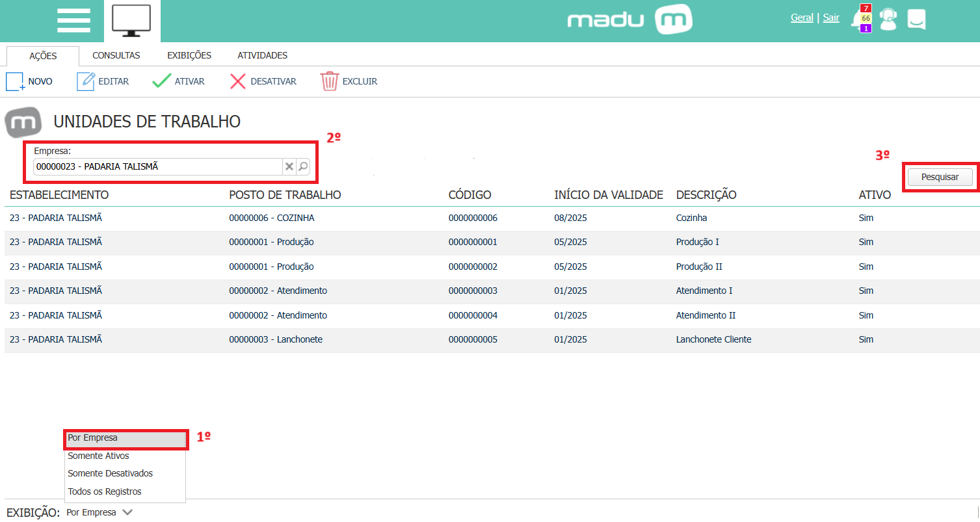Image resolution: width=980 pixels, height=522 pixels.
Task: Switch to the EXIBIÇÕES tab
Action: click(189, 55)
